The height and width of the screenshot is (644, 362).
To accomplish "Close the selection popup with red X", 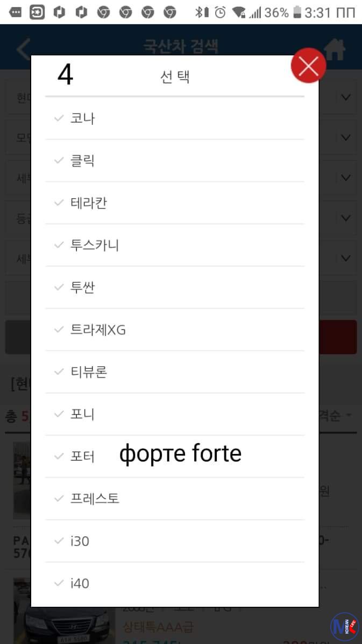I will click(308, 66).
